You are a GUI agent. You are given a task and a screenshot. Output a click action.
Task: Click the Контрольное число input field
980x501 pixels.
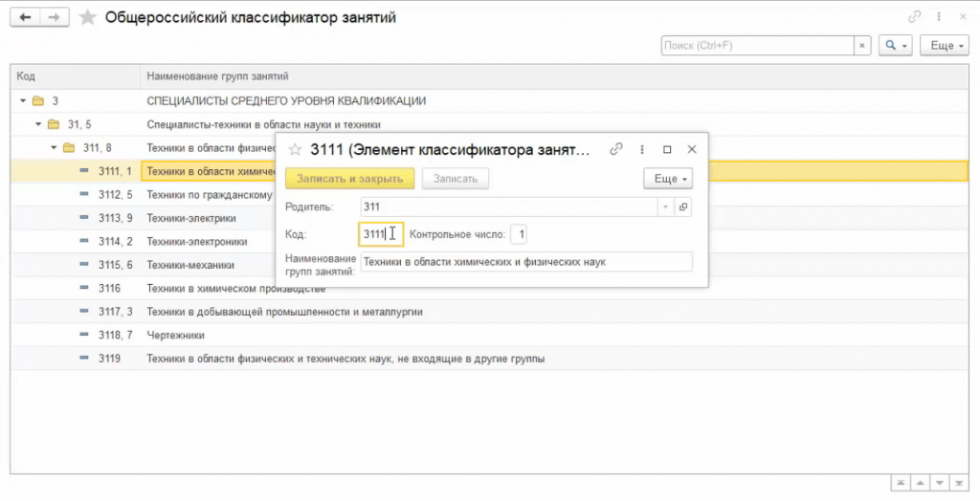tap(518, 234)
